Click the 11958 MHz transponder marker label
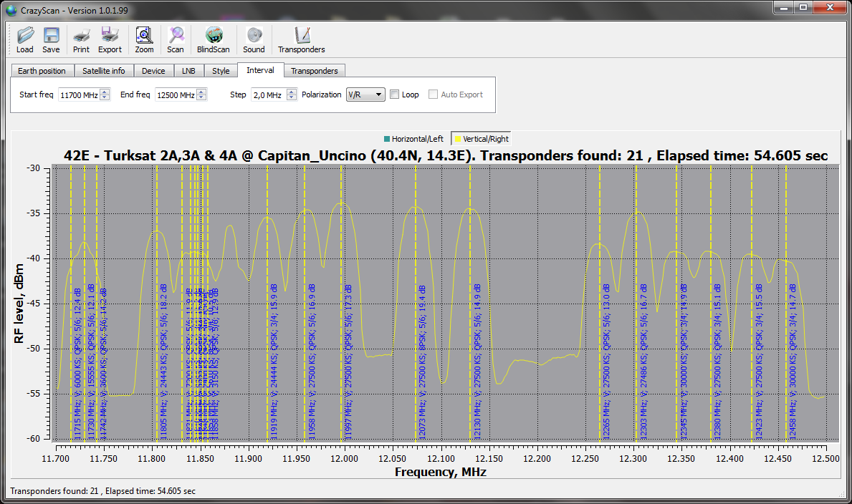The height and width of the screenshot is (504, 852). pyautogui.click(x=312, y=362)
